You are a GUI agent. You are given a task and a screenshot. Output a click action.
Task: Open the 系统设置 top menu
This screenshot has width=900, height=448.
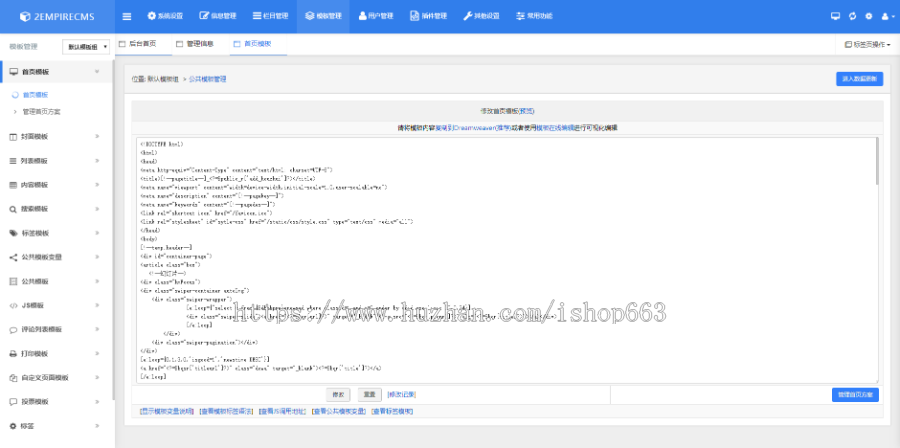[165, 16]
